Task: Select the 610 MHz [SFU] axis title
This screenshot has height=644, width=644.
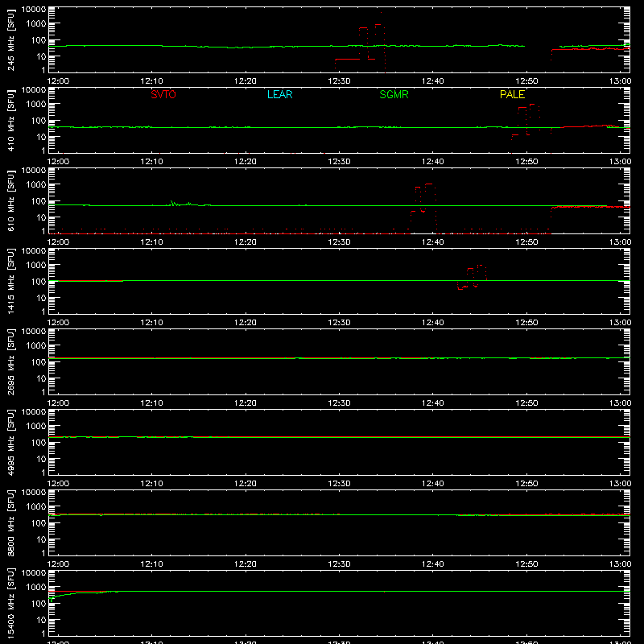Action: (x=10, y=201)
